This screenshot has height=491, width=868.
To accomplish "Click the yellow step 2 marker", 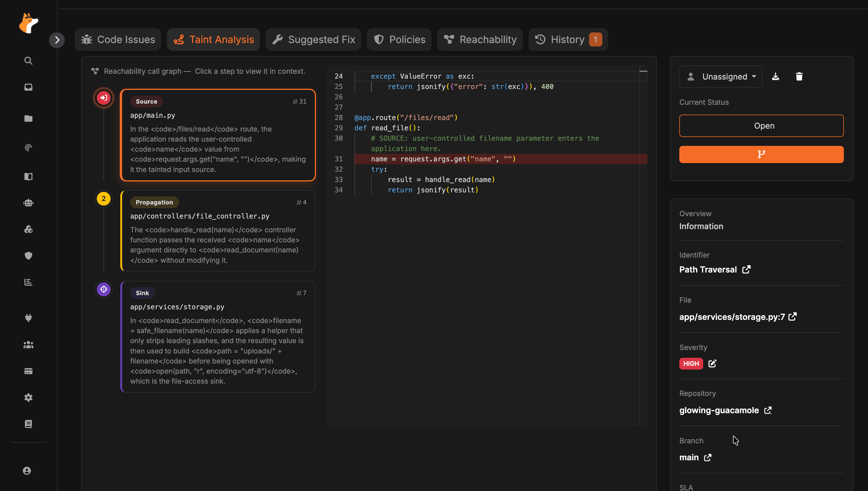I will [103, 199].
